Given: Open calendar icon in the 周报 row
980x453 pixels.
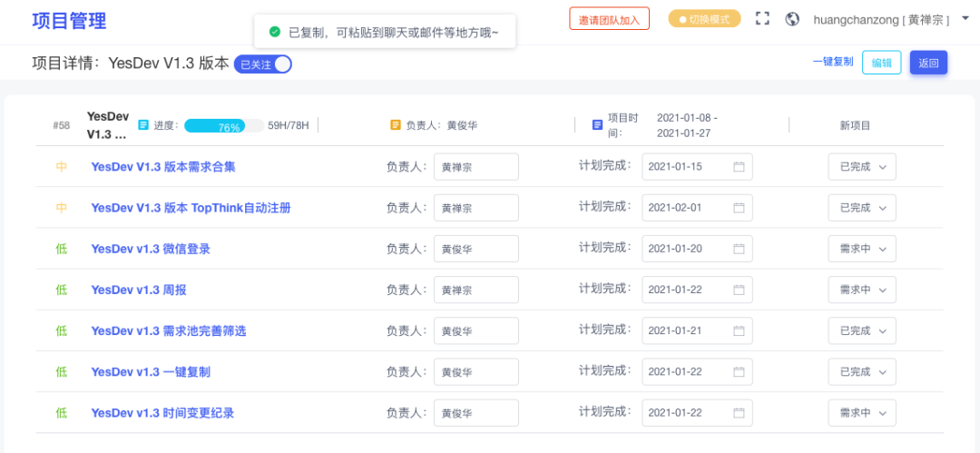Looking at the screenshot, I should click(x=739, y=290).
